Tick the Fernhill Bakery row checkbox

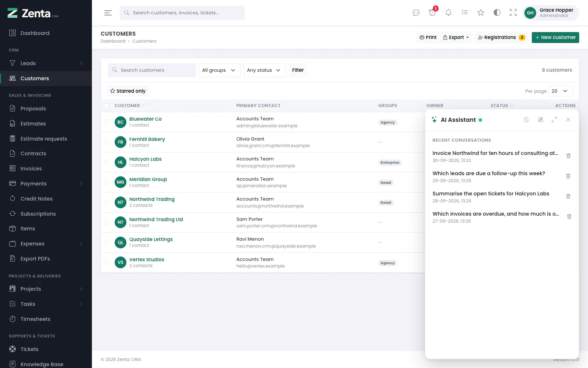click(106, 142)
